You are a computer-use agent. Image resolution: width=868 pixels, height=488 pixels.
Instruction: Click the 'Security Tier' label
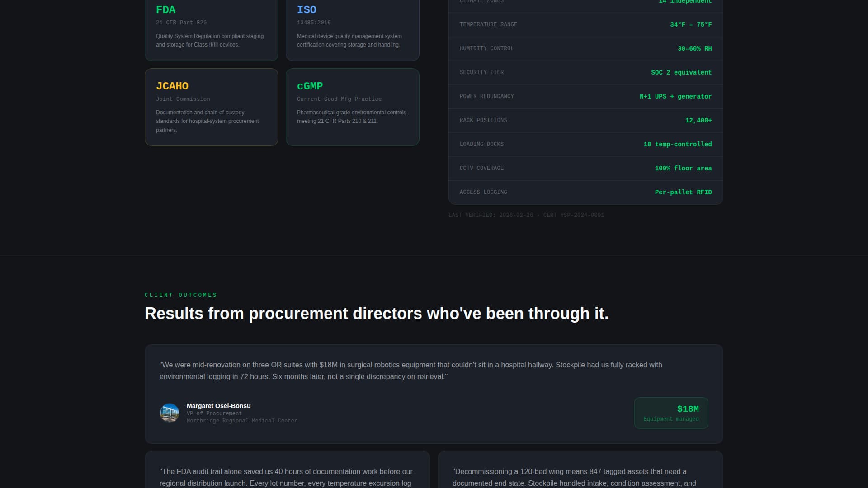pos(481,72)
